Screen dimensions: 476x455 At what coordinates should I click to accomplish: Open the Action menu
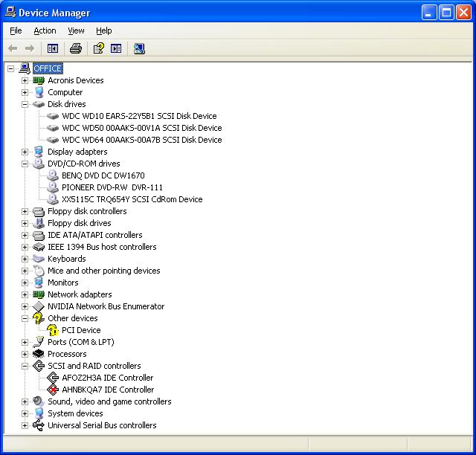45,30
